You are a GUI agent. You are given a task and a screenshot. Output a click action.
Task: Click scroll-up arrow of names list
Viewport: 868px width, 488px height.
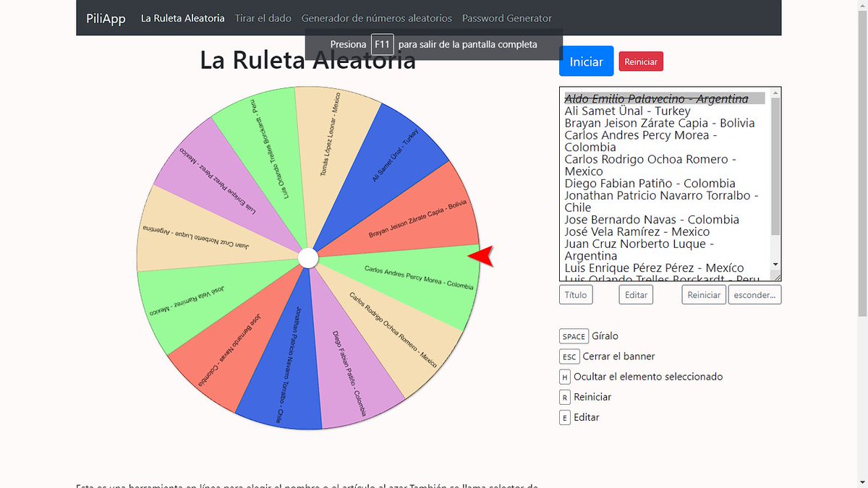pos(776,93)
